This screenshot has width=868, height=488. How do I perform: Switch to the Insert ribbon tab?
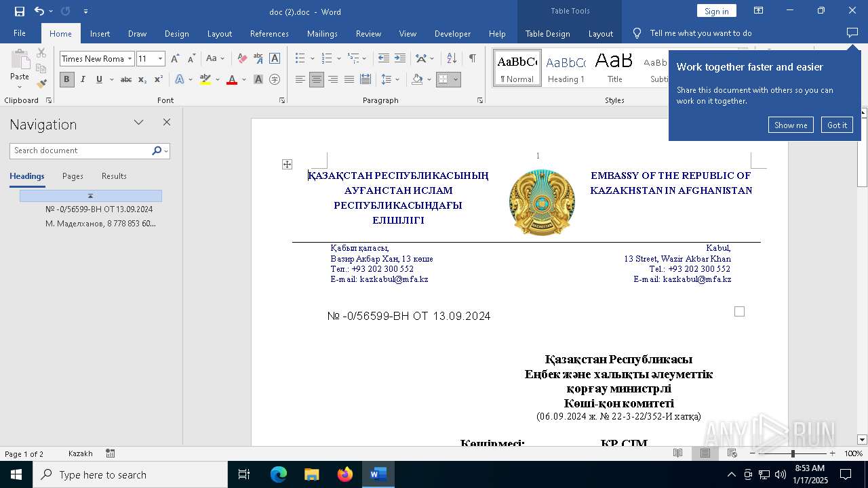pyautogui.click(x=100, y=33)
